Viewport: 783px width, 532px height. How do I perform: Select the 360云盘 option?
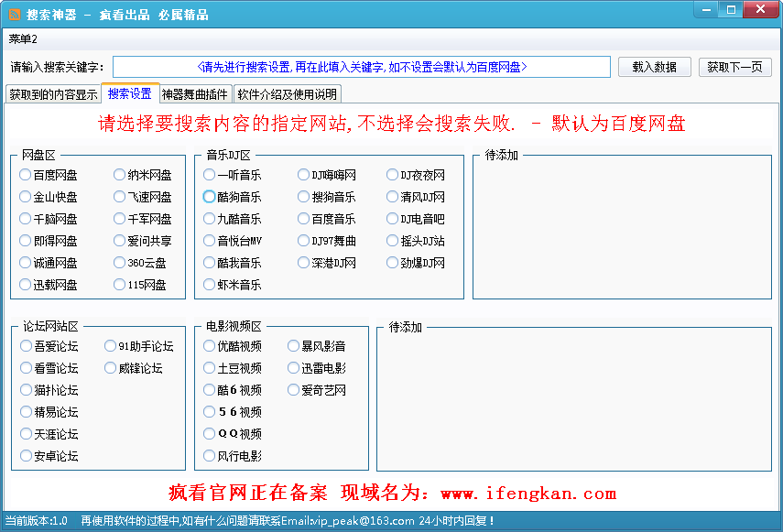(x=140, y=263)
